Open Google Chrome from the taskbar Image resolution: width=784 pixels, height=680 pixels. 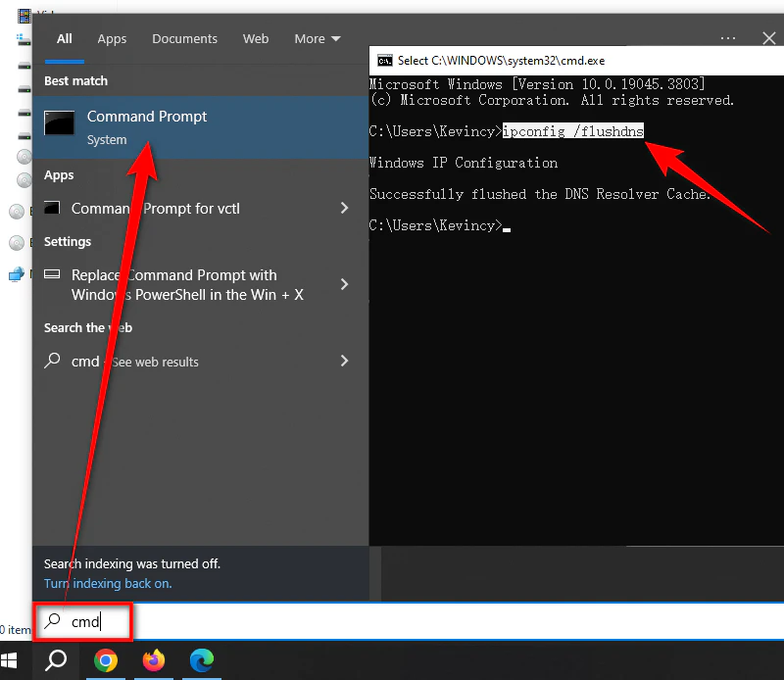point(106,661)
